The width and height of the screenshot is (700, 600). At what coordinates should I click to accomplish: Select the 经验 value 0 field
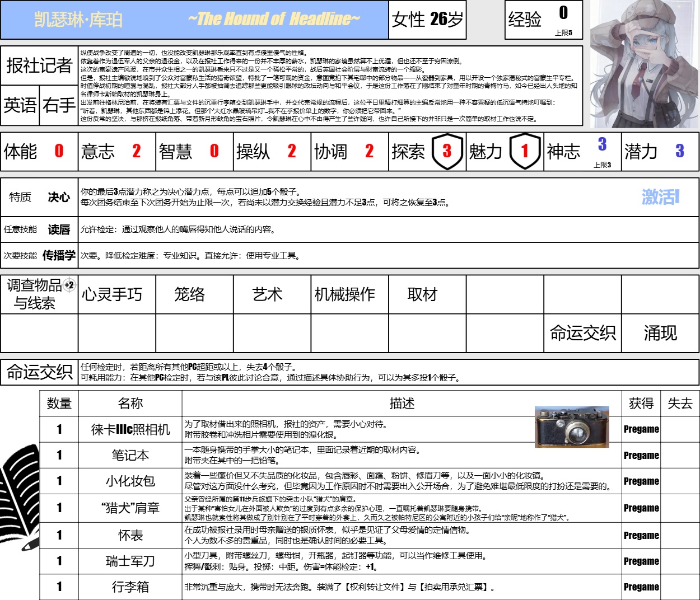point(563,13)
